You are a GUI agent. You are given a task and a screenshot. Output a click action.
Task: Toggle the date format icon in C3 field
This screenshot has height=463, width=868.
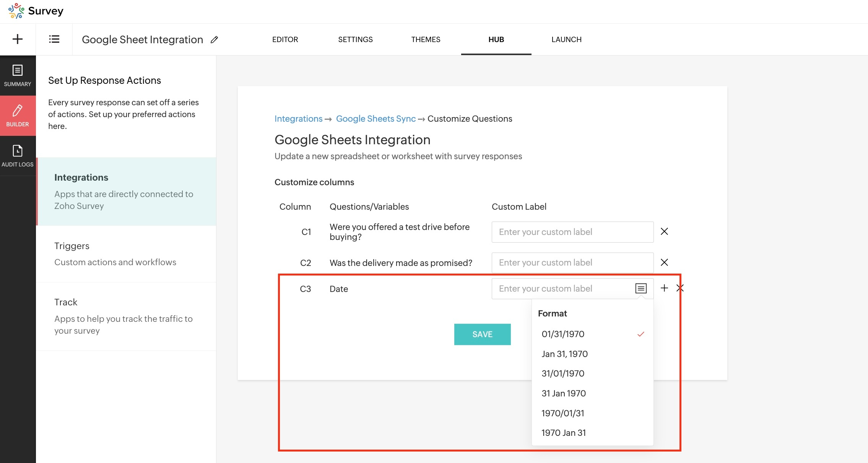pyautogui.click(x=641, y=289)
